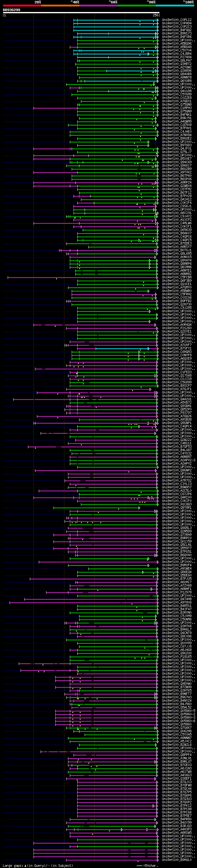Click the red 20% identity legend segment
Screen dimensions: 197x868
tap(22, 6)
